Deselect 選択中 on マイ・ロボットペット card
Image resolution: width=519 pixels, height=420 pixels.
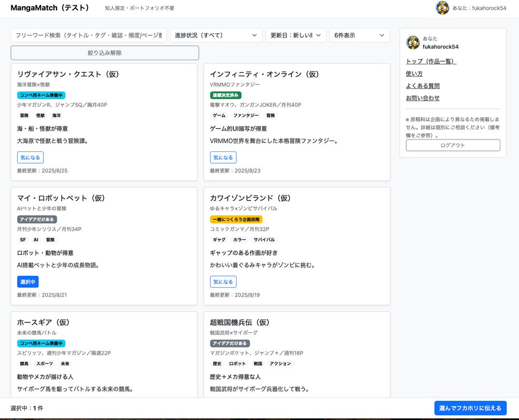[x=28, y=282]
